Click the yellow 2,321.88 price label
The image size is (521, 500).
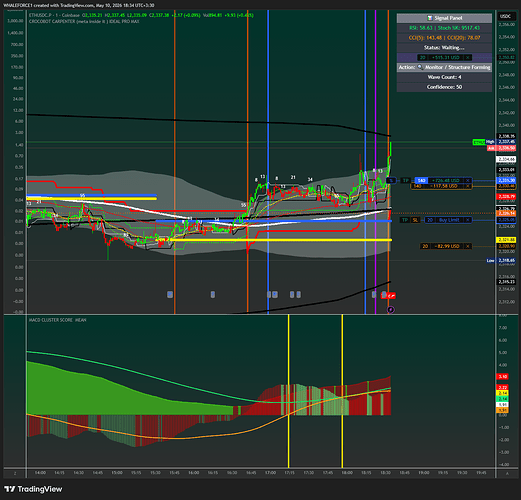(x=507, y=240)
